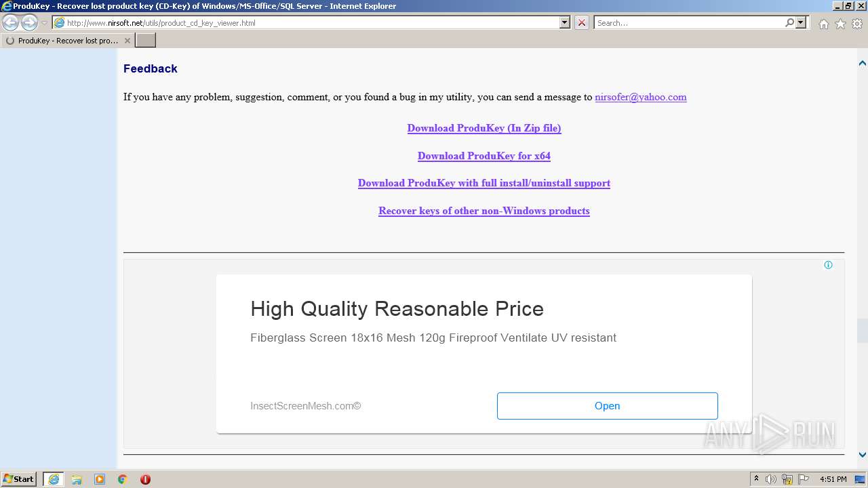This screenshot has width=868, height=488.
Task: Open the recent pages dropdown arrow
Action: pyautogui.click(x=44, y=23)
